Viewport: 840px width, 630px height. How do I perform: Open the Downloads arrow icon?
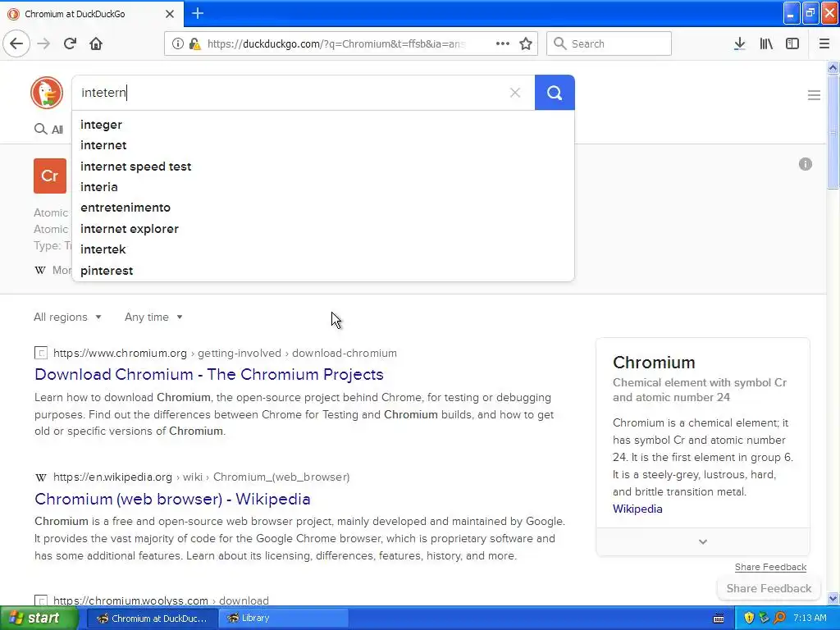[740, 43]
